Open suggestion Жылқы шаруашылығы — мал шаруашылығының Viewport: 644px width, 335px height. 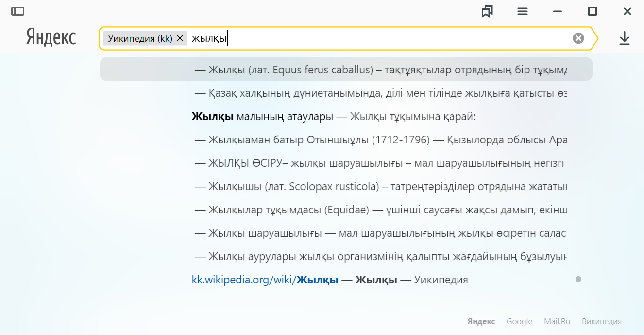click(346, 233)
